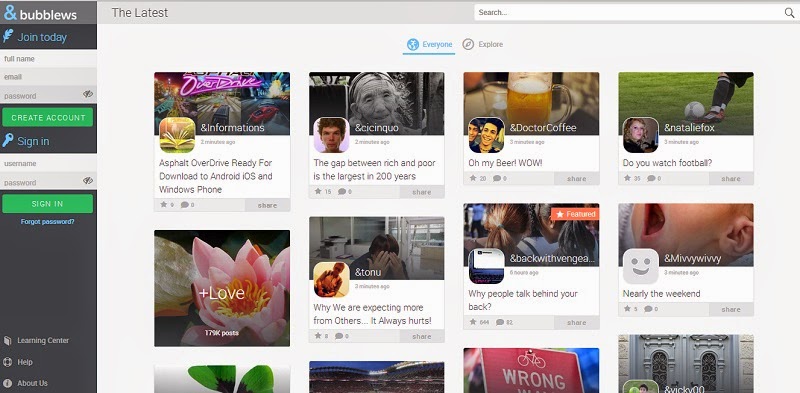Click the Help lifebuoy icon
Image resolution: width=800 pixels, height=393 pixels.
tap(7, 362)
